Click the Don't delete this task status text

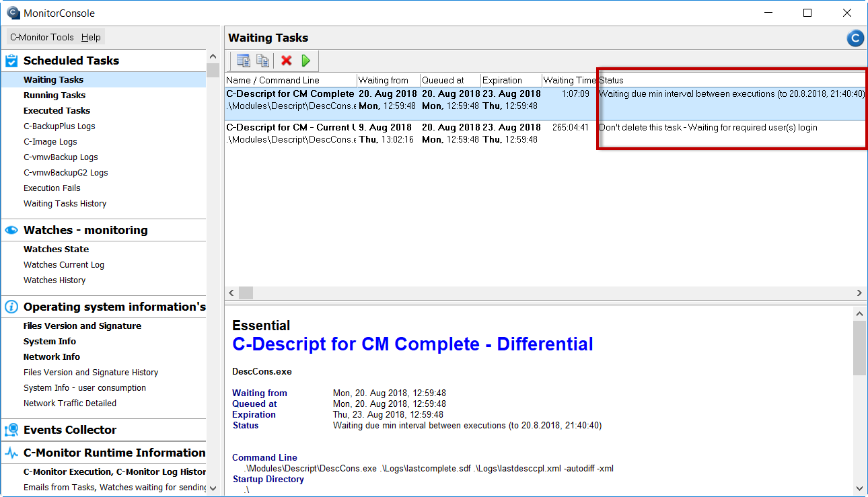click(708, 127)
